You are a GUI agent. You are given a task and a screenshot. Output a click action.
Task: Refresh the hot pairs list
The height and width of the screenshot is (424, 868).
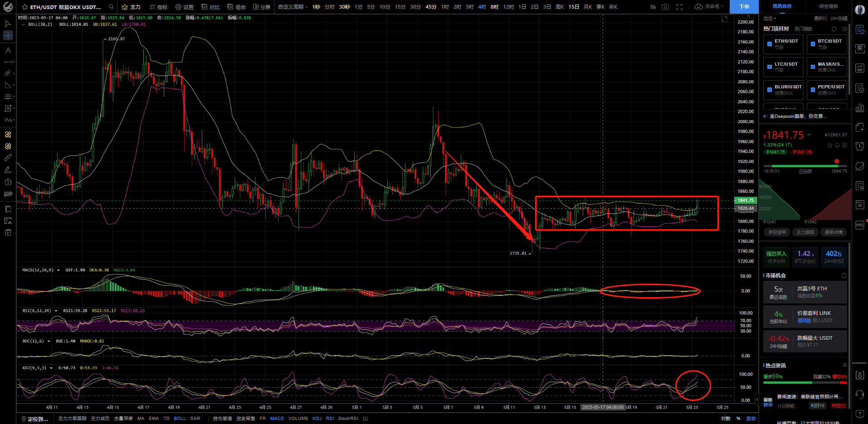coord(834,29)
